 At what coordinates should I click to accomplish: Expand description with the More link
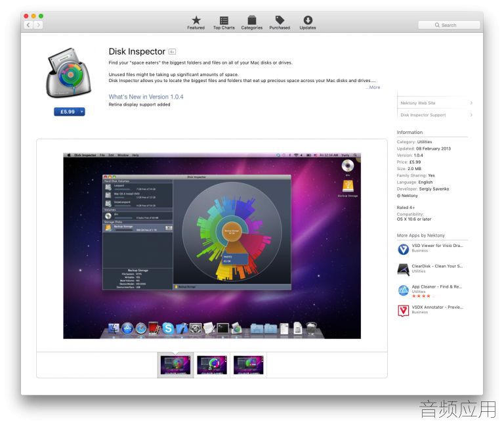(x=373, y=87)
